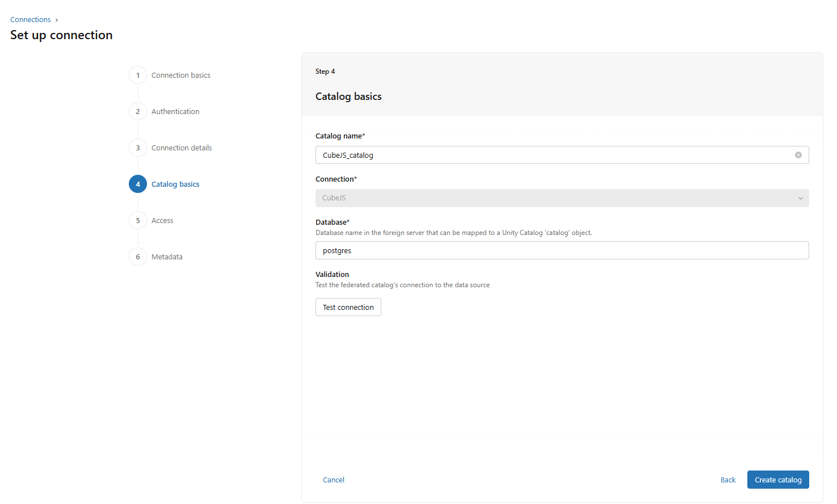Viewport: 837px width, 504px height.
Task: Click the 'Catalog name*' field label
Action: (340, 136)
